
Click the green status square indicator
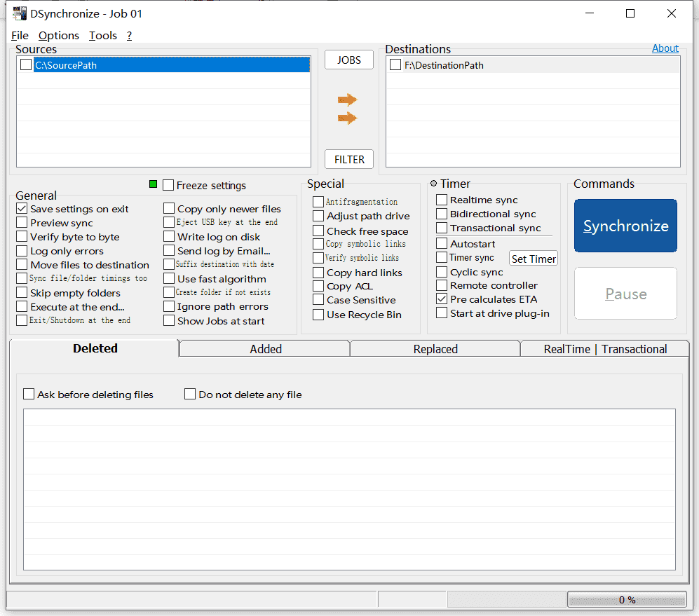click(153, 184)
